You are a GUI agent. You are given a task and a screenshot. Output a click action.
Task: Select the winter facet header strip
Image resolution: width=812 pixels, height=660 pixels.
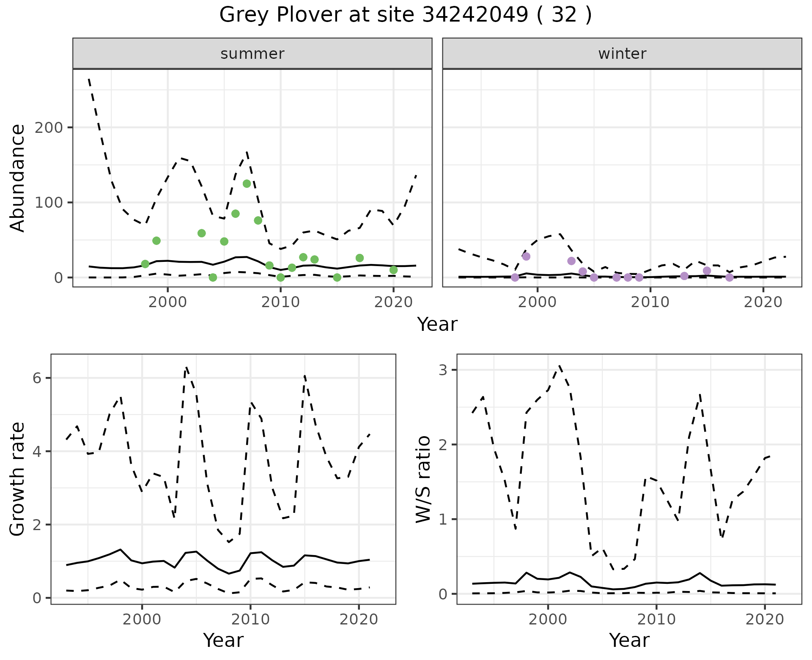[622, 54]
